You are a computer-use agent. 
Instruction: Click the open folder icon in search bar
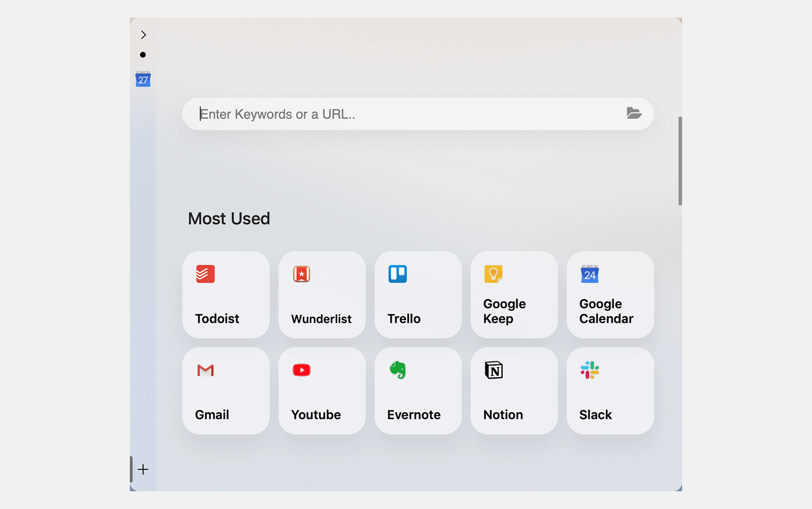(634, 113)
